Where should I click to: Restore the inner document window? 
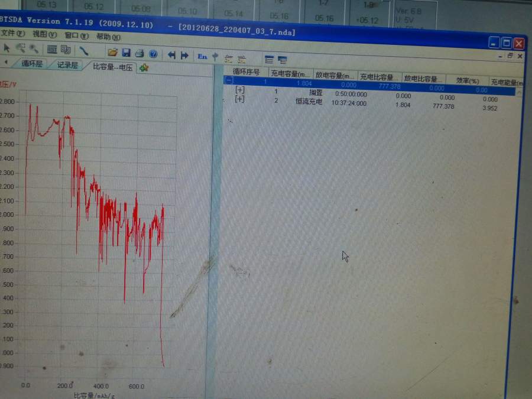(510, 56)
